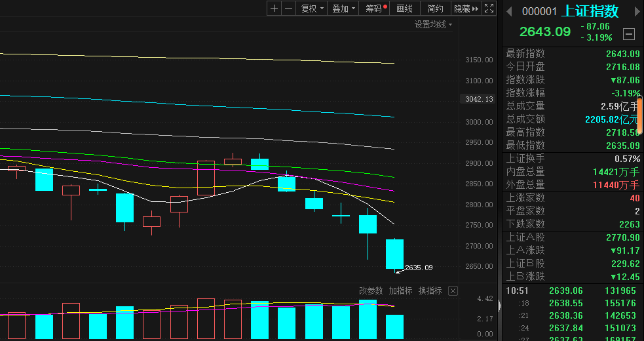Click the latest candlestick at 2635.09 low
This screenshot has width=644, height=341.
[394, 254]
